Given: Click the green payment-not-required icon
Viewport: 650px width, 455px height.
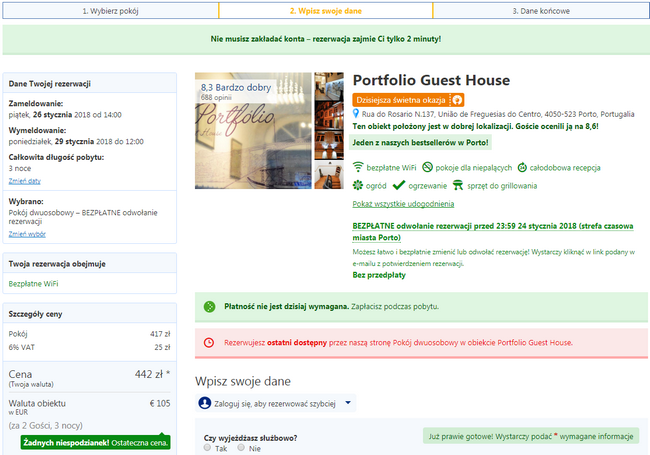Looking at the screenshot, I should click(x=209, y=307).
